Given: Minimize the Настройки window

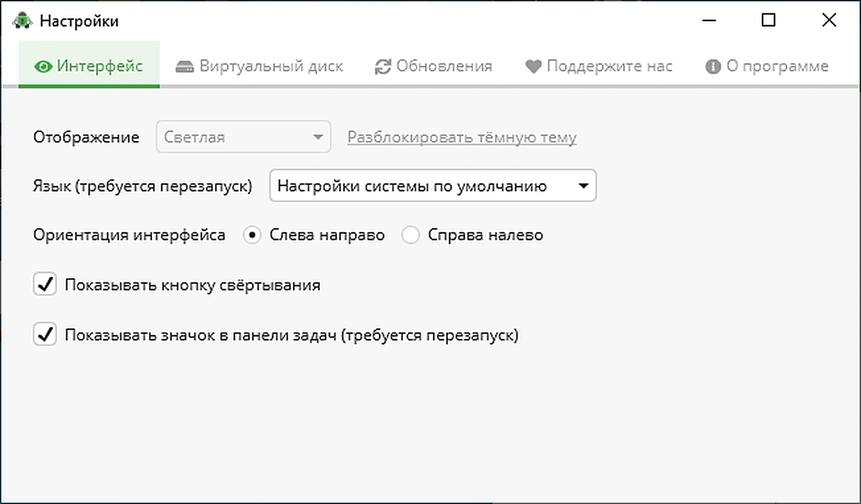Looking at the screenshot, I should tap(709, 21).
